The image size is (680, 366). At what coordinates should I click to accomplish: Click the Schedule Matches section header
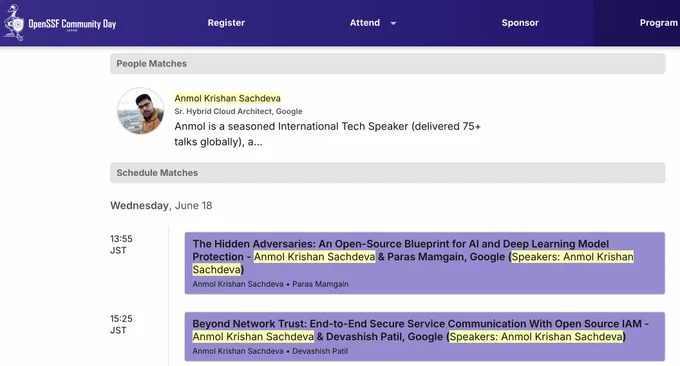387,173
